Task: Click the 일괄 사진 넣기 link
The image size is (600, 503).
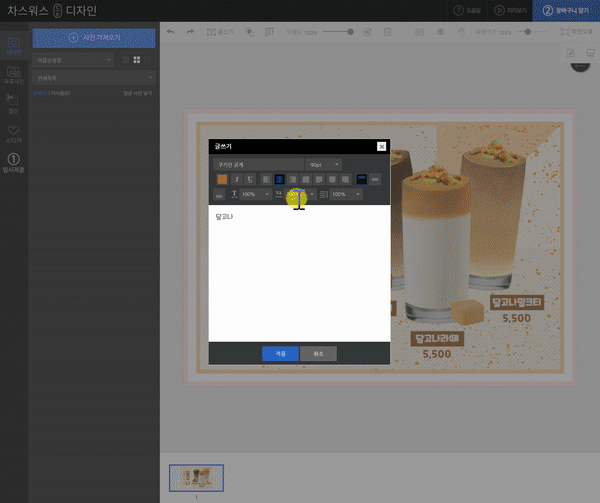Action: [x=137, y=93]
